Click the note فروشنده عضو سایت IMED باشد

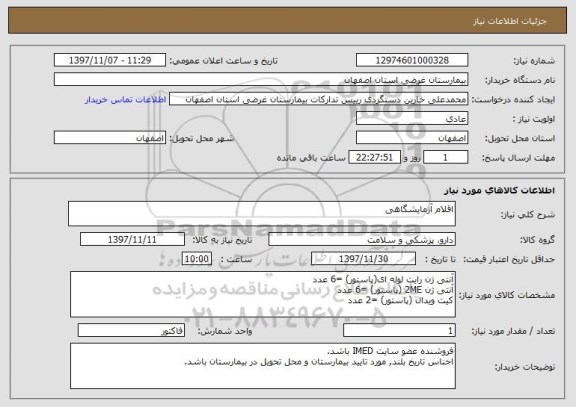pos(390,351)
